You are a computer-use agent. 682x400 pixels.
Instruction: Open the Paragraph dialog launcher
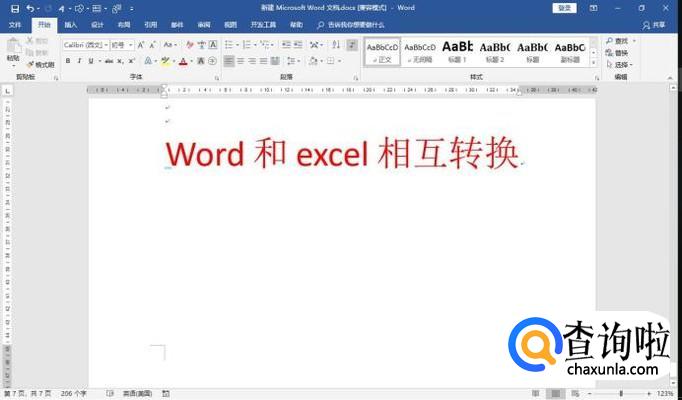tap(355, 78)
